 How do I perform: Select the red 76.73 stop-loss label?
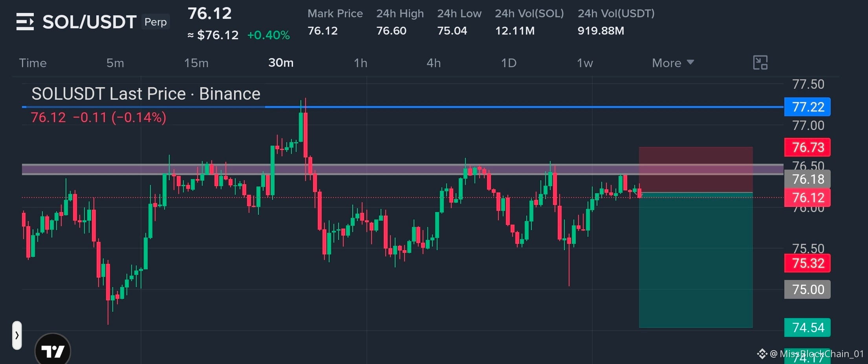coord(808,147)
